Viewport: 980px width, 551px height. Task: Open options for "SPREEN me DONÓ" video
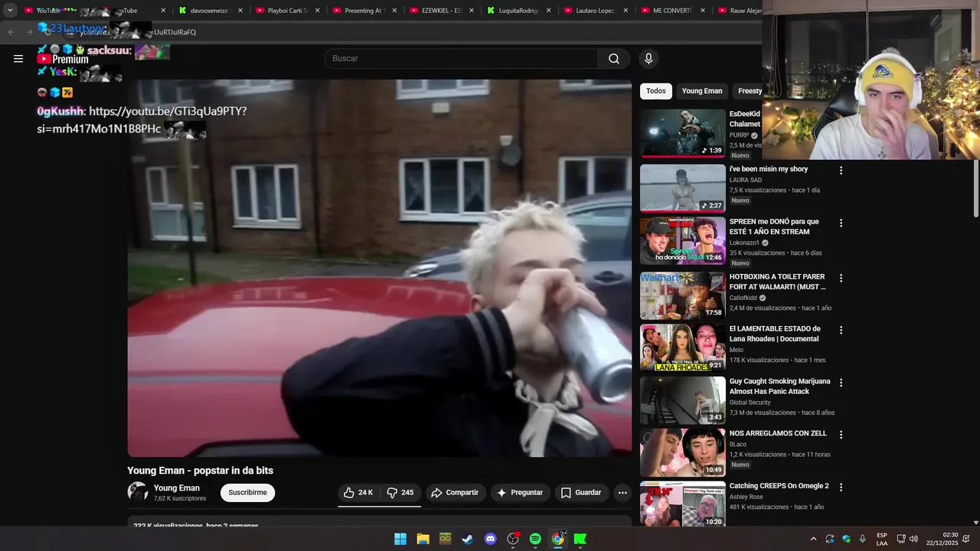(841, 223)
